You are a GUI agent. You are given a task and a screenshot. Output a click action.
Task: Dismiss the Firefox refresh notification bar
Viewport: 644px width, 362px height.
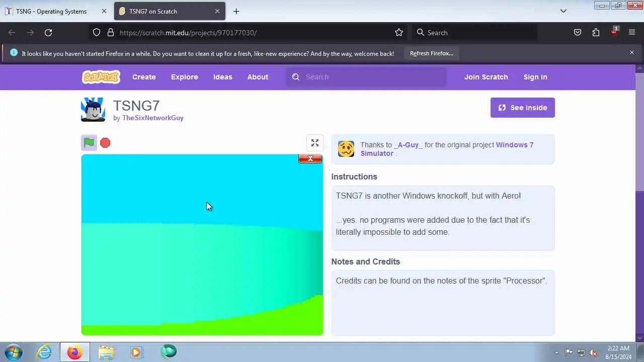coord(632,52)
